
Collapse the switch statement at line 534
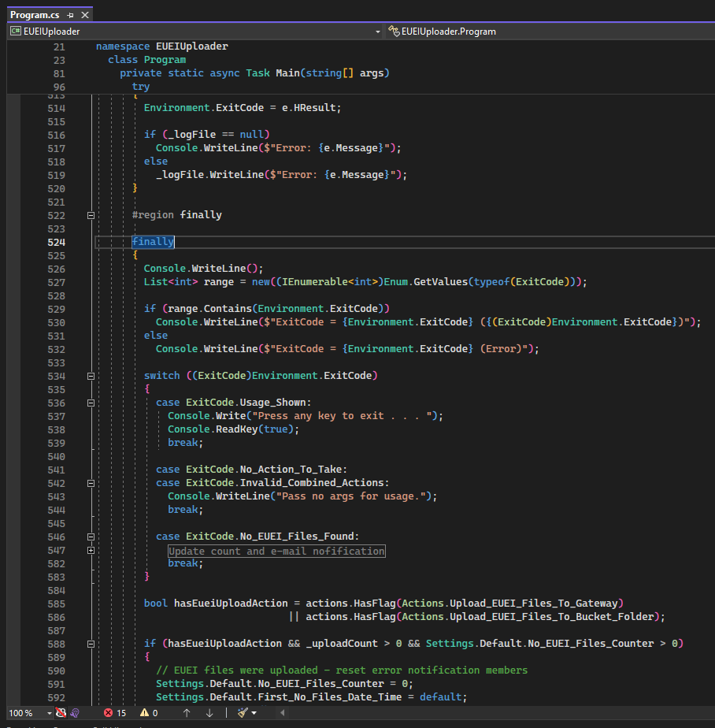tap(91, 376)
